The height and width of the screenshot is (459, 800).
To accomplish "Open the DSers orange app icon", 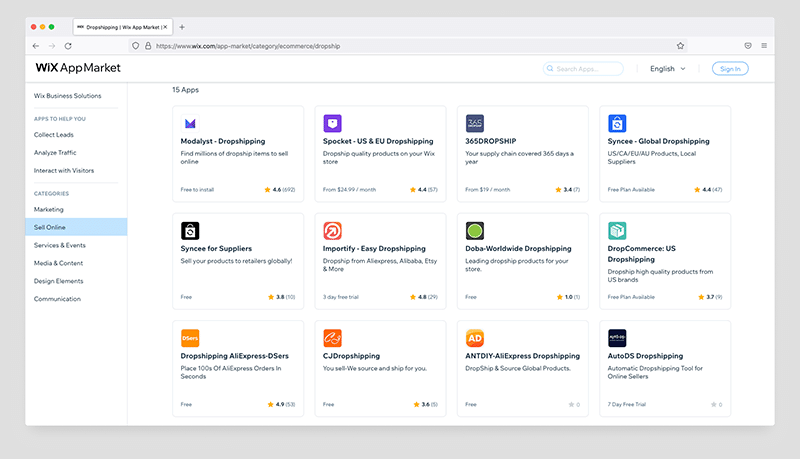I will [x=190, y=338].
